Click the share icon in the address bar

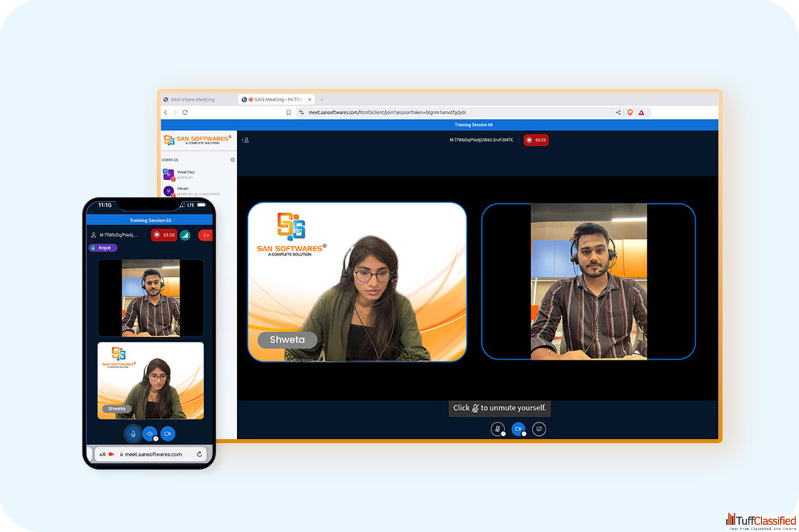618,112
